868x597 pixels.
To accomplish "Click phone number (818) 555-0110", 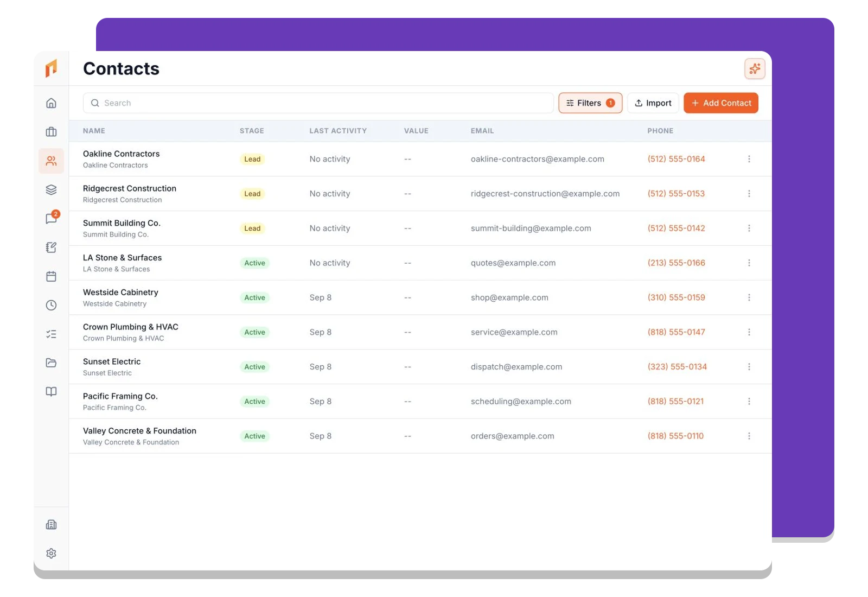I will click(675, 436).
